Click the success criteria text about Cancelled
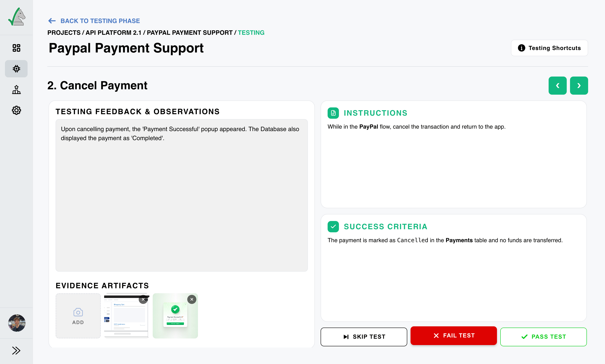The height and width of the screenshot is (364, 605). [x=445, y=240]
